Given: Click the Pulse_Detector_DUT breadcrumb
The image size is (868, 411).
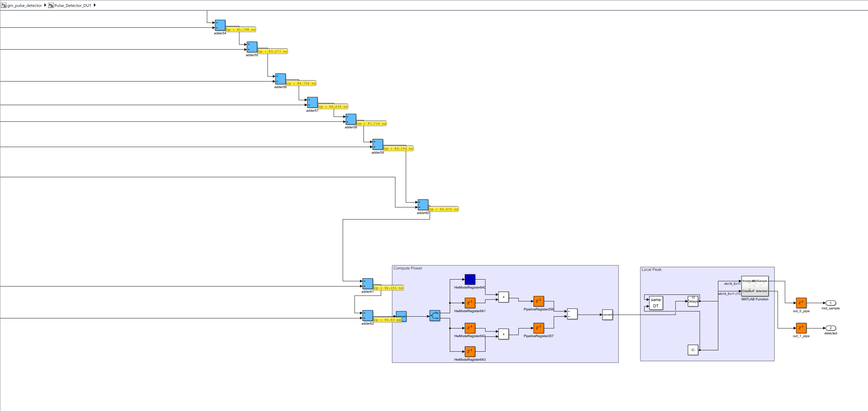Looking at the screenshot, I should coord(72,6).
